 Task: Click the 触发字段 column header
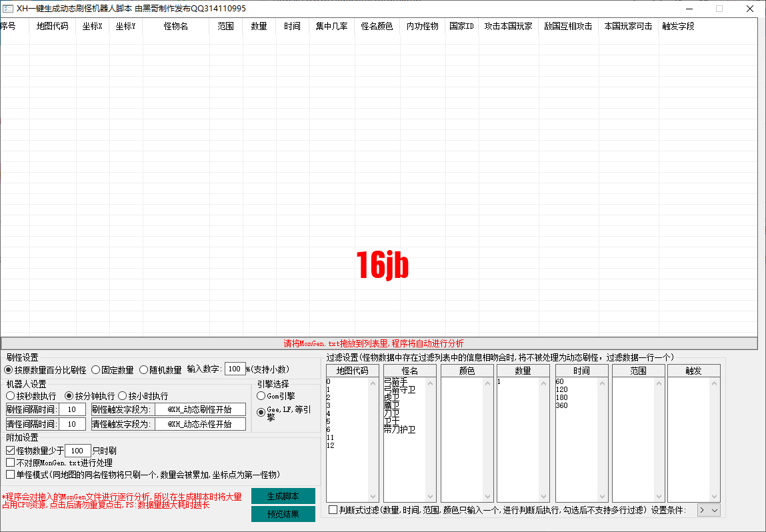point(678,27)
